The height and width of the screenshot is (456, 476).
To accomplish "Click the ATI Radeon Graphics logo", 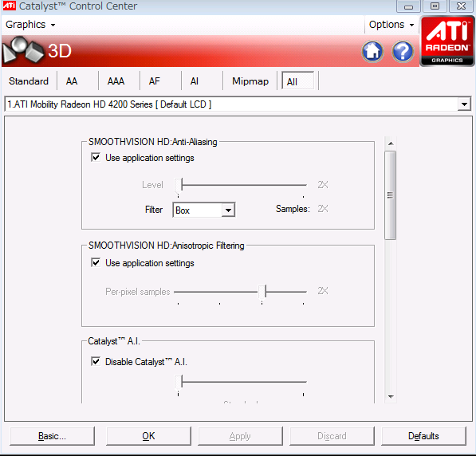I will pos(447,41).
